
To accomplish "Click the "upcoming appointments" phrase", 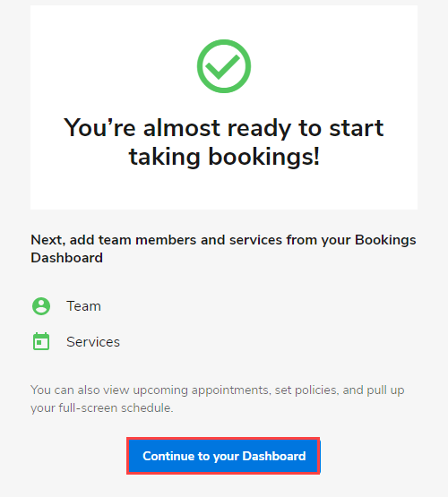I will pos(201,390).
